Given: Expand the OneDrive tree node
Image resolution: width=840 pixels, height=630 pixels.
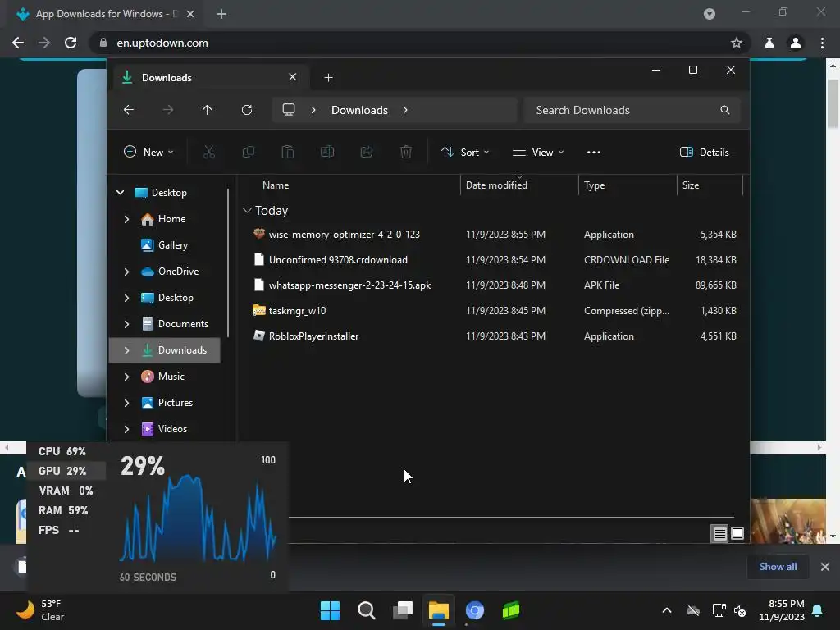Looking at the screenshot, I should 126,272.
